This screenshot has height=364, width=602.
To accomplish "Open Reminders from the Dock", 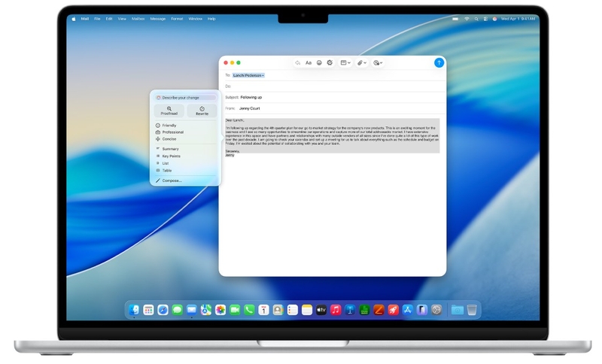I will point(292,310).
